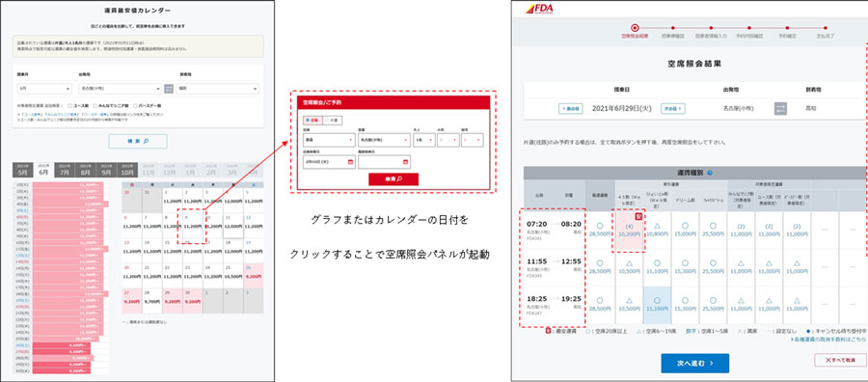The height and width of the screenshot is (382, 868).
Task: Click the empty return date field
Action: (x=384, y=162)
